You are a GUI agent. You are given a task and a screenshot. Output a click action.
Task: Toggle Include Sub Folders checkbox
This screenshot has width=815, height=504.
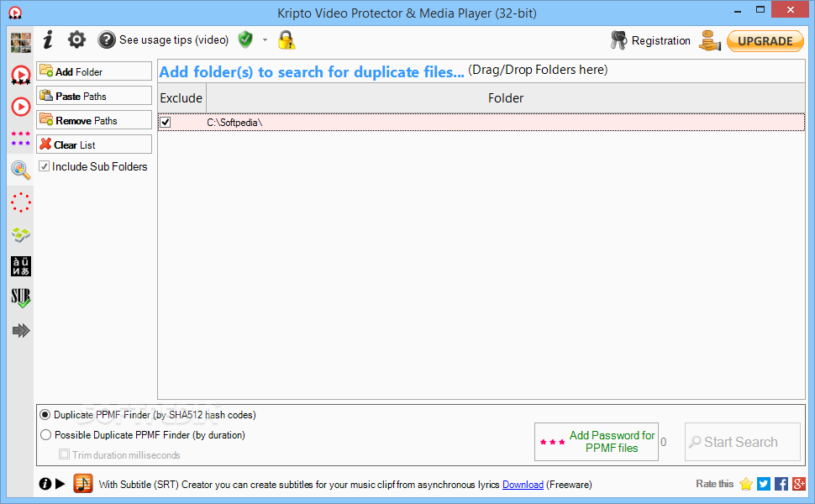point(45,166)
